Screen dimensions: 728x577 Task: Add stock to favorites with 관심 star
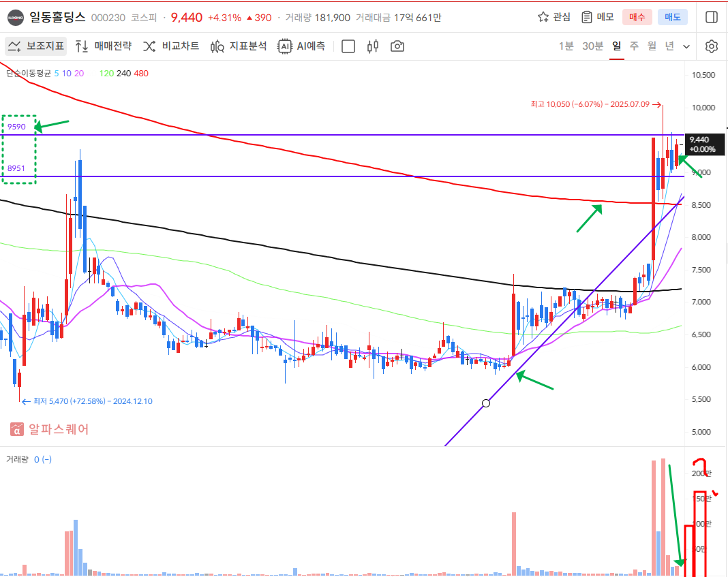point(554,17)
